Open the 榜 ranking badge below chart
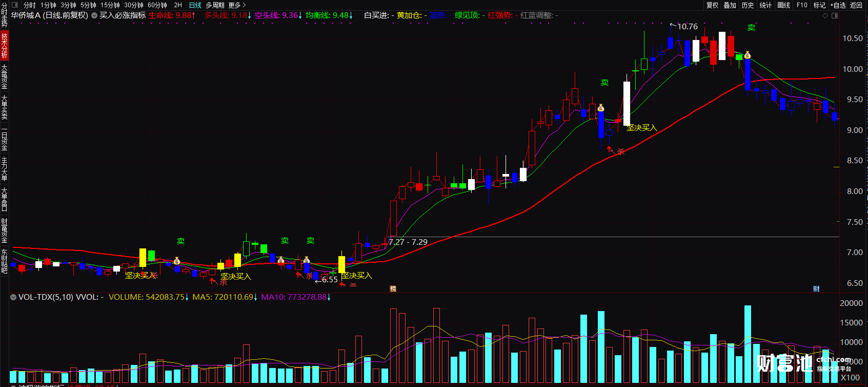The image size is (868, 387). 393,289
